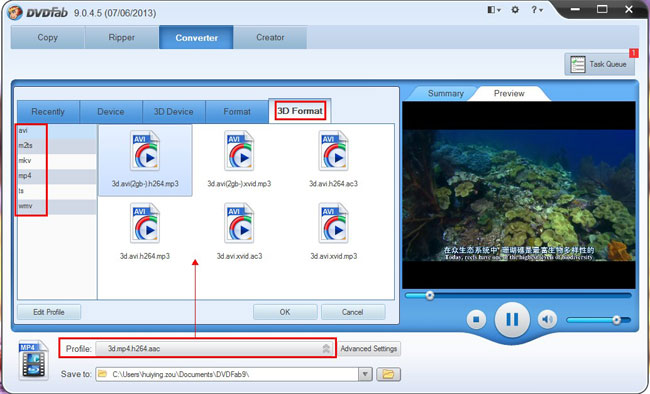Open the Task Queue
The image size is (650, 394).
pos(599,64)
